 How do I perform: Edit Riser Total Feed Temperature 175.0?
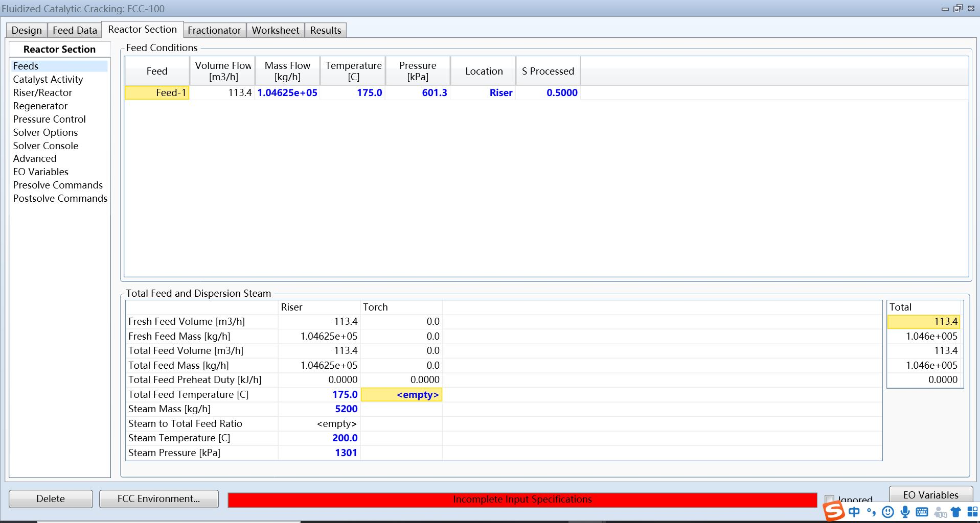320,394
